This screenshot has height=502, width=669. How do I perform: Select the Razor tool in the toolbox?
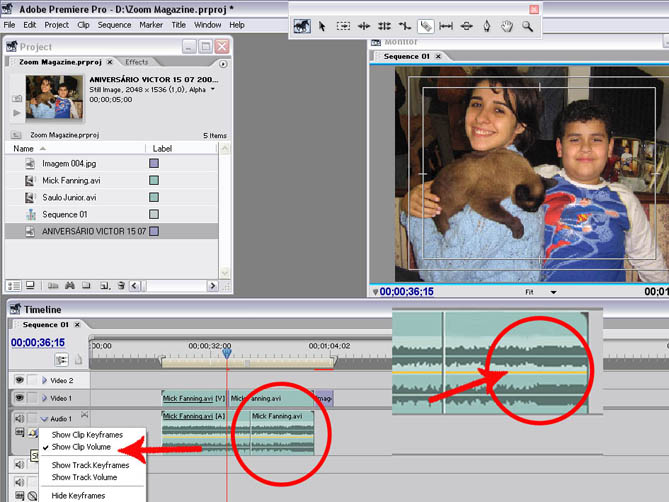point(426,26)
